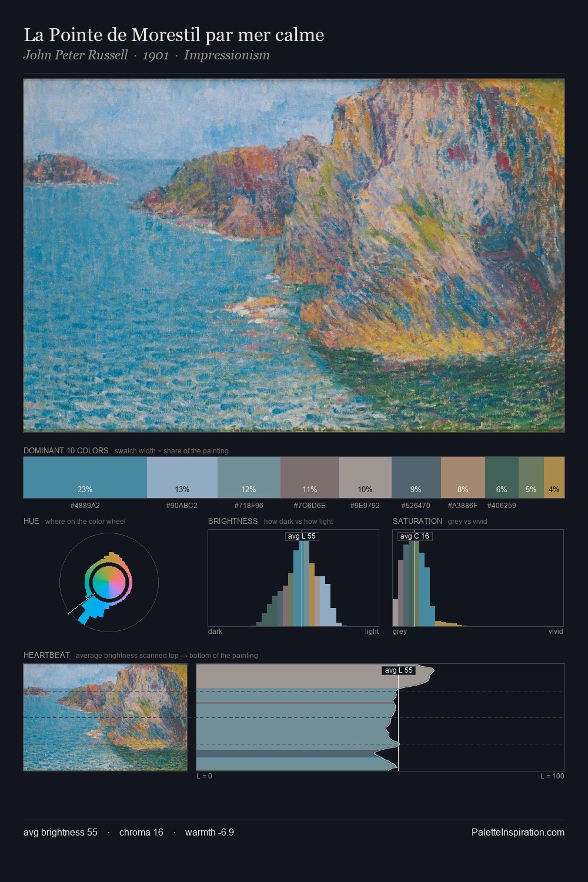
Task: Select the 10% warm grey swatch
Action: pos(365,477)
